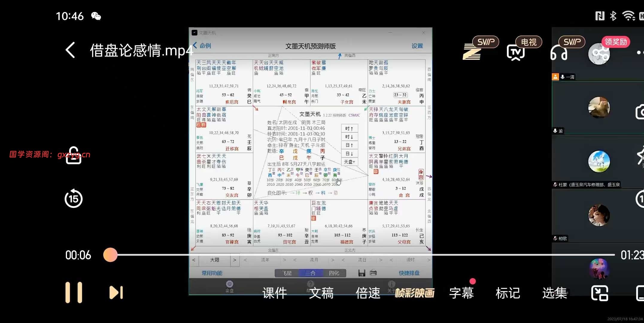
Task: Click the video progress slider handle
Action: click(x=110, y=255)
